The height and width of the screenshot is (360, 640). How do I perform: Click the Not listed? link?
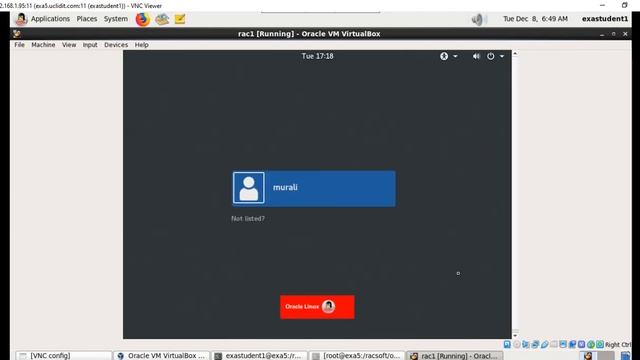(x=248, y=219)
